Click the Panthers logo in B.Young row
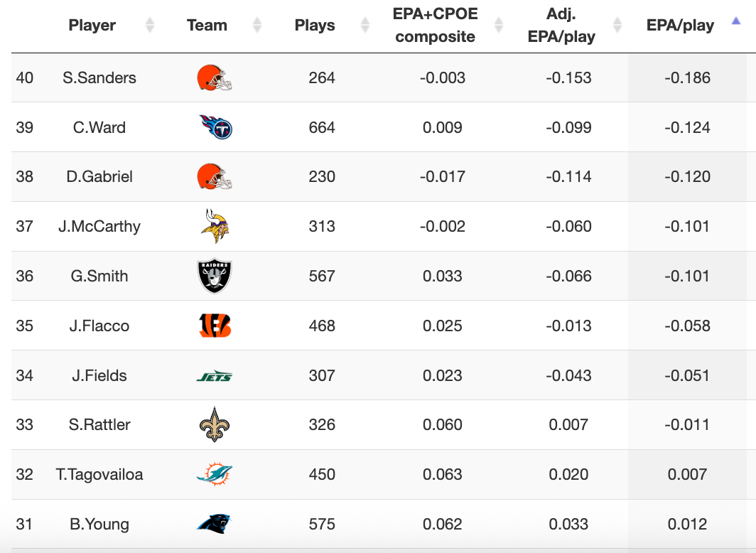The width and height of the screenshot is (756, 553). pyautogui.click(x=214, y=525)
